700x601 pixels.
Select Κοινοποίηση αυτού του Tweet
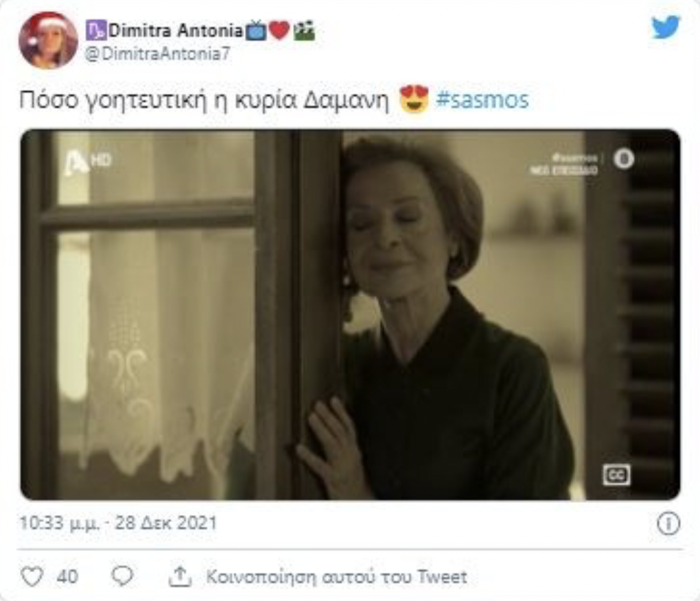click(x=336, y=576)
